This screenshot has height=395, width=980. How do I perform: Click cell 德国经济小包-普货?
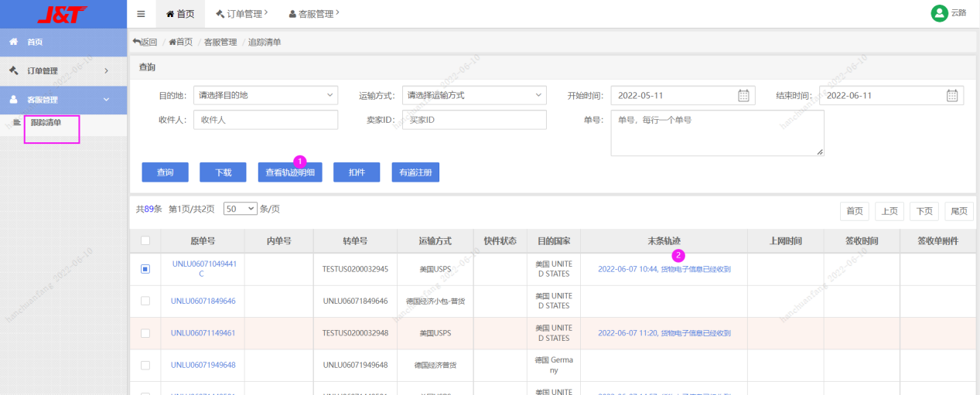[435, 301]
